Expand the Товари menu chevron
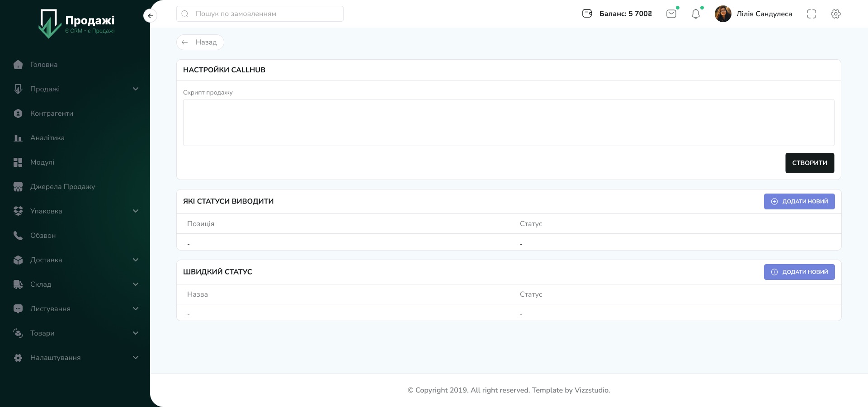The width and height of the screenshot is (868, 407). pyautogui.click(x=136, y=333)
